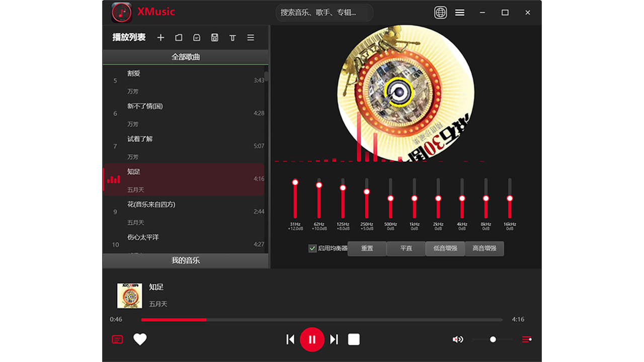Click the 4kHz equalizer slider
The height and width of the screenshot is (362, 644).
[462, 198]
